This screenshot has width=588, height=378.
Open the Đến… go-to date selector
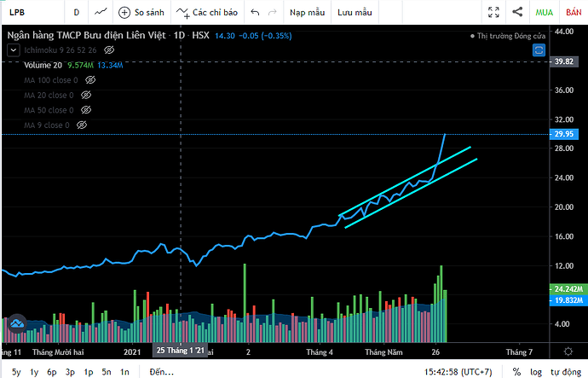coord(162,372)
